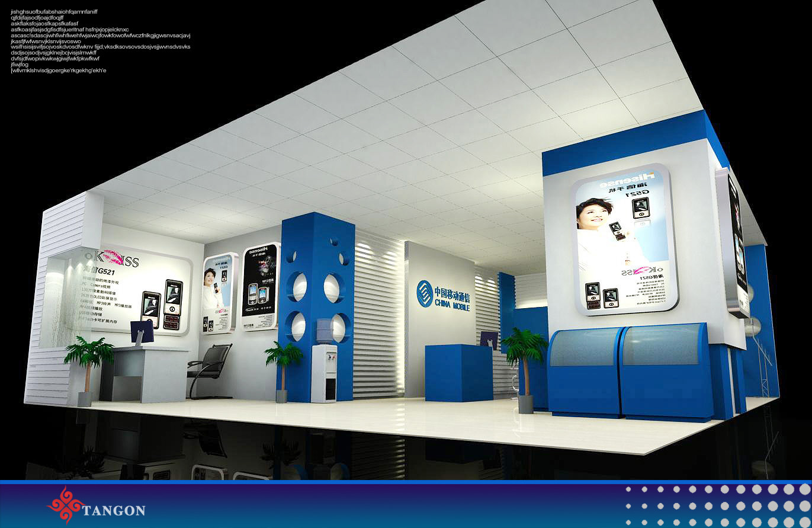812x528 pixels.
Task: Select the short text line 'jfiwjfog'
Action: (x=20, y=65)
